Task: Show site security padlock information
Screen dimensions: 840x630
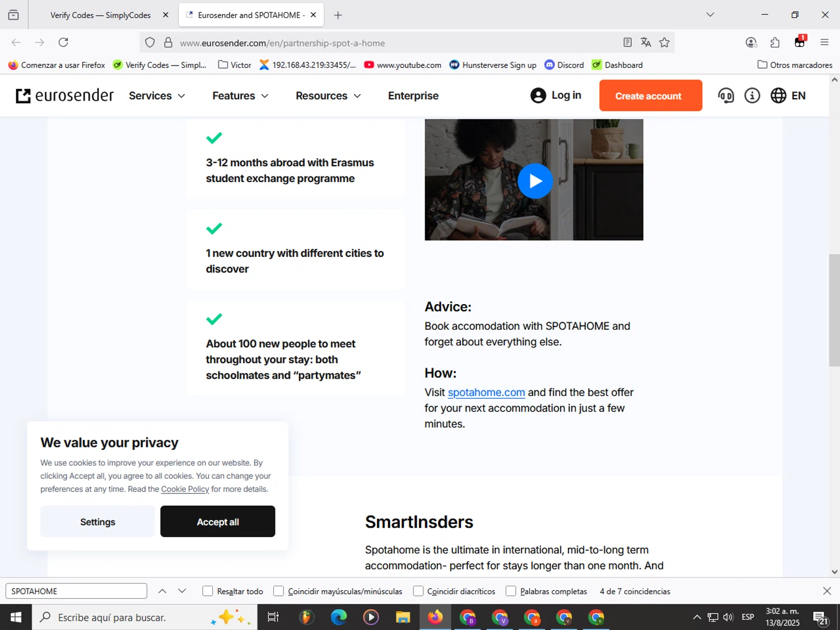Action: [x=168, y=43]
